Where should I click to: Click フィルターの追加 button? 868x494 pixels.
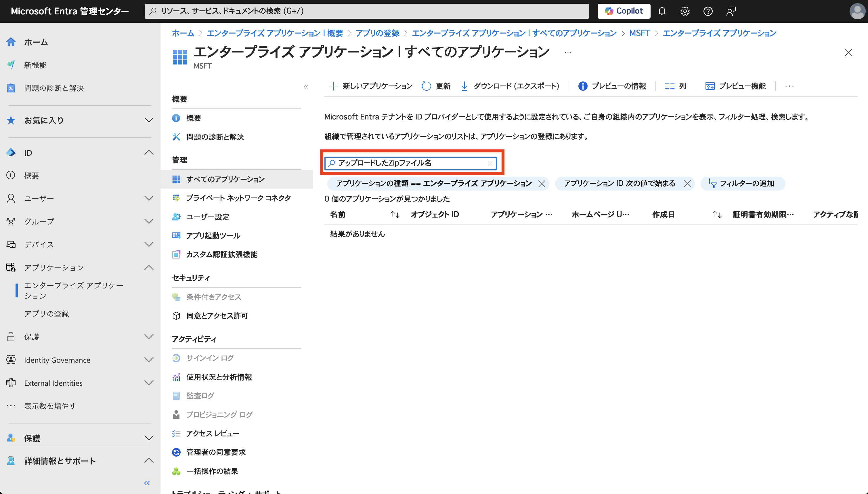click(742, 184)
